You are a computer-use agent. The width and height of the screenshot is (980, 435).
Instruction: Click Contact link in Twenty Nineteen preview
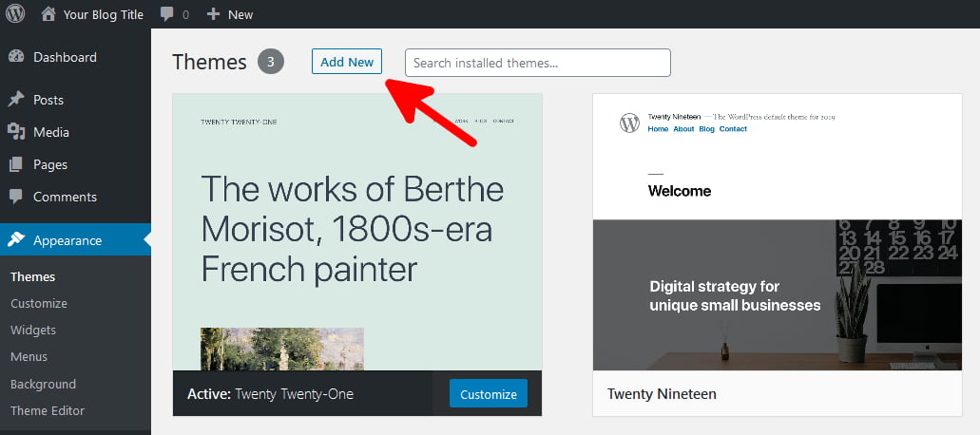click(x=733, y=129)
